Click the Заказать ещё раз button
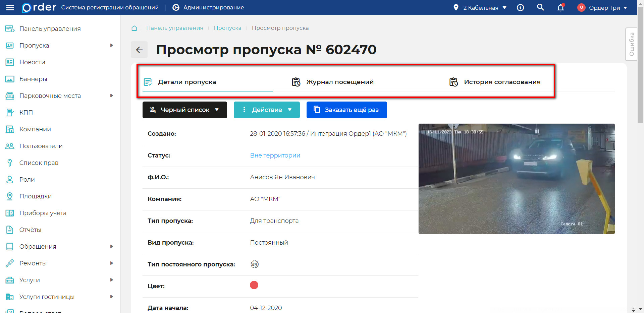The height and width of the screenshot is (313, 644). pos(346,110)
